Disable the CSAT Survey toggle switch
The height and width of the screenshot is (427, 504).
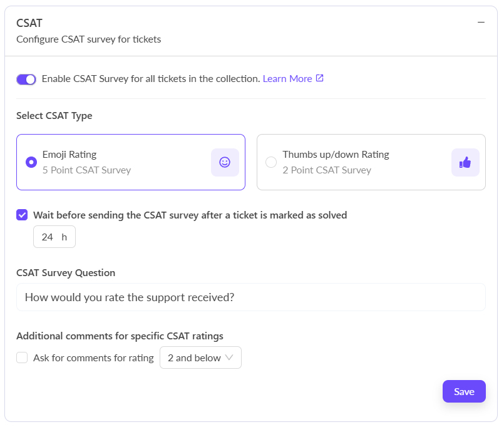tap(26, 79)
